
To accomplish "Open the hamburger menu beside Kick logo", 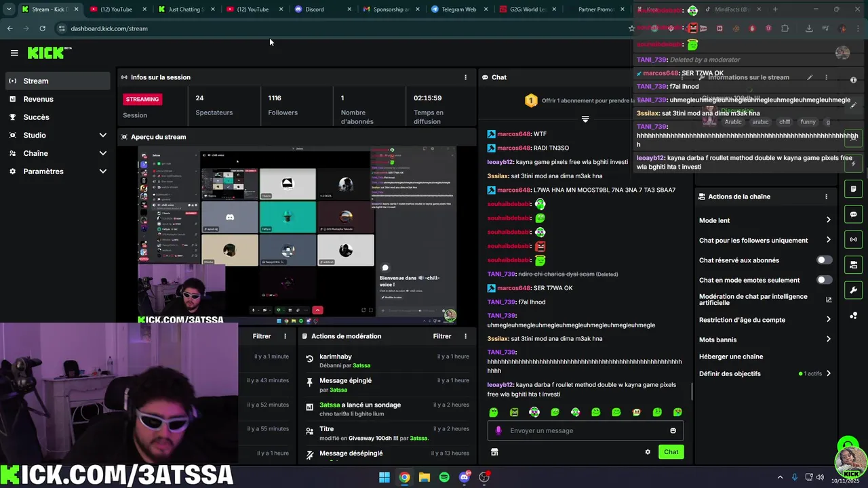I will (14, 53).
